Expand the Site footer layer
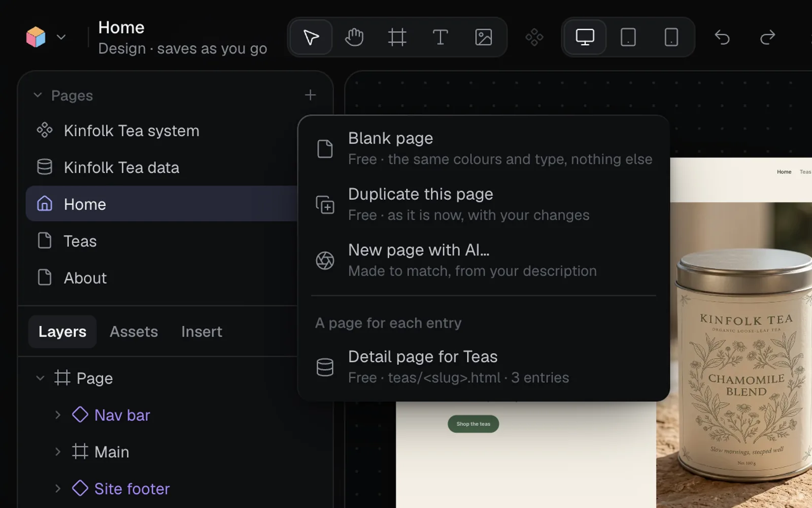The width and height of the screenshot is (812, 508). click(x=58, y=489)
